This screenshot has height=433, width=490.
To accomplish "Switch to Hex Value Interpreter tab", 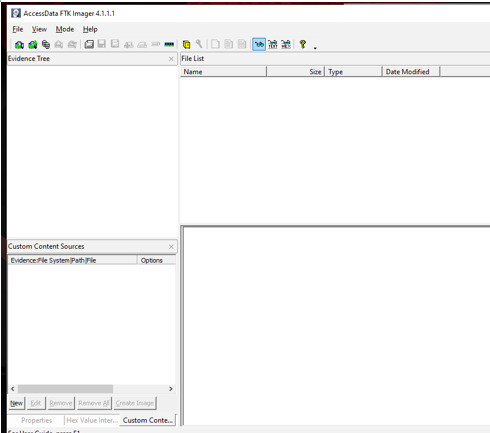I will (x=92, y=420).
